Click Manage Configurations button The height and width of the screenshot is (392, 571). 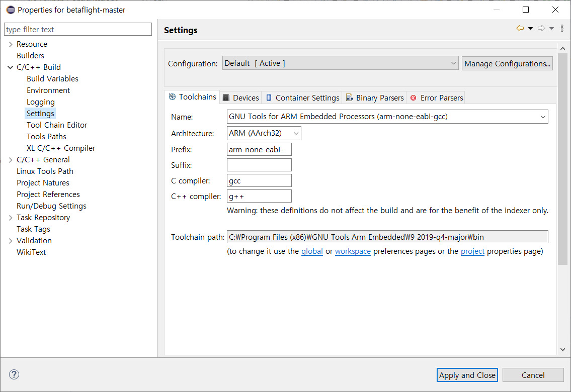point(507,64)
